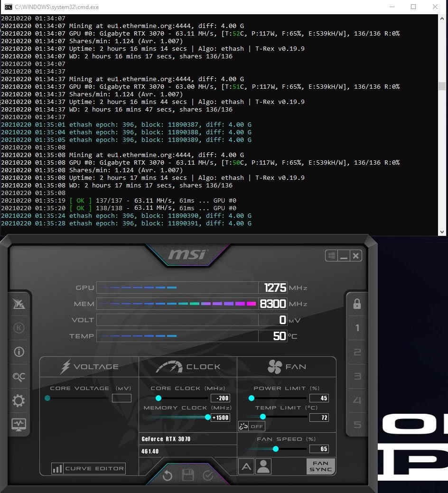Screen dimensions: 448x493
Task: Maximize the cmd.exe window
Action: 413,7
